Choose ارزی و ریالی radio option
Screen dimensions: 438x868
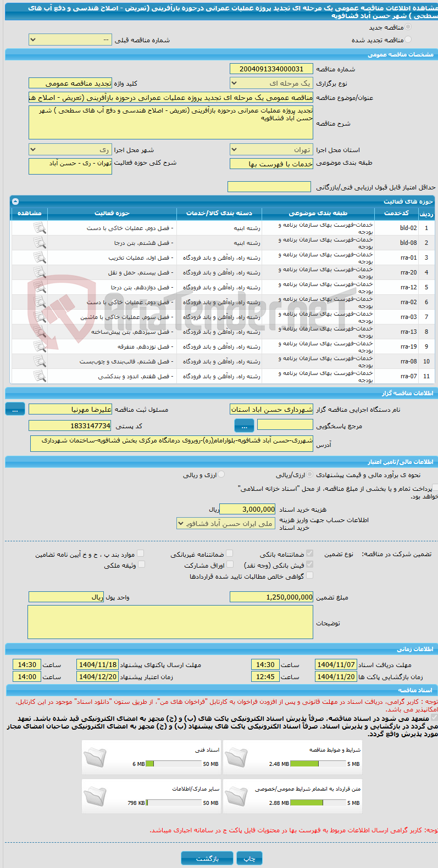[221, 475]
